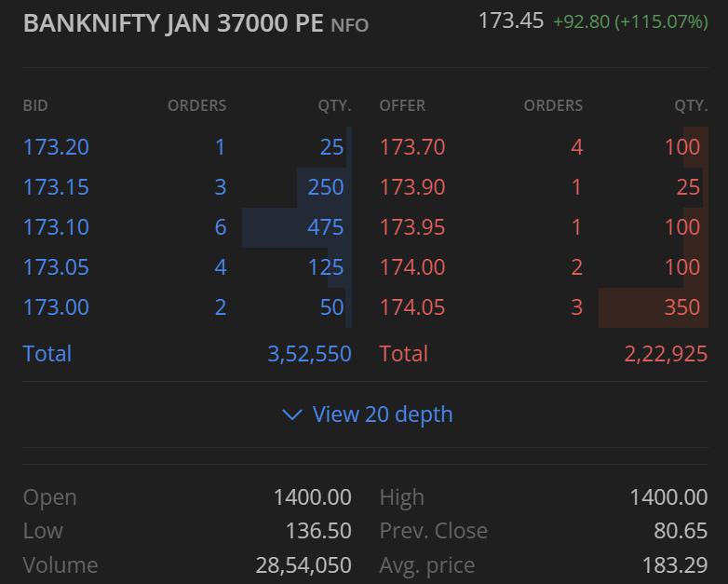Screen dimensions: 728x584
Task: Select offer price 174.05
Action: coord(412,307)
